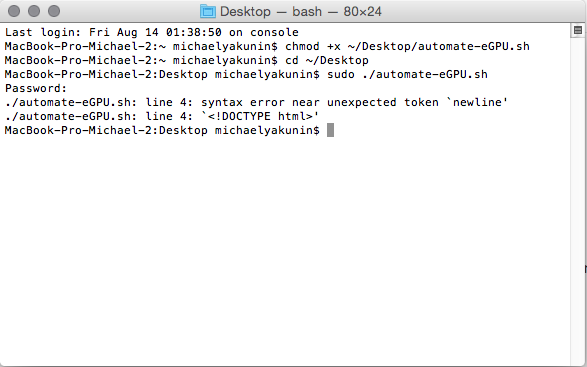Click the final "MacBook-Pro-Michael-2:Desktop michaelyakunin$" prompt
The width and height of the screenshot is (587, 367).
[162, 130]
